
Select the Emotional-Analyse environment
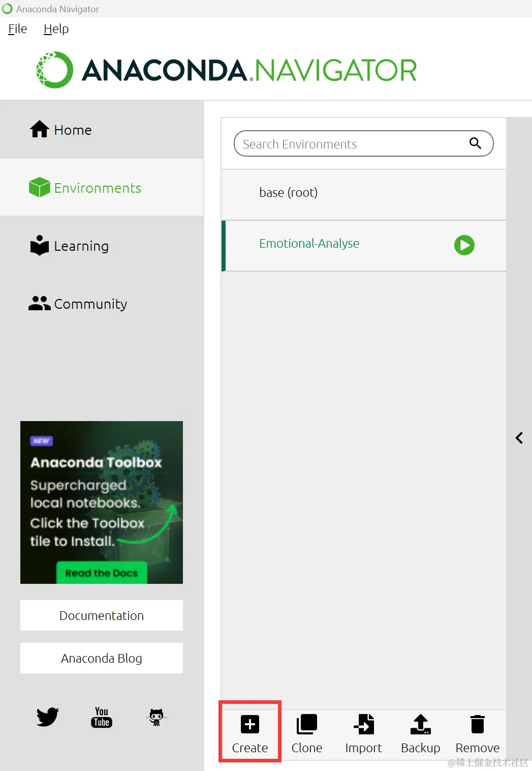pos(364,246)
